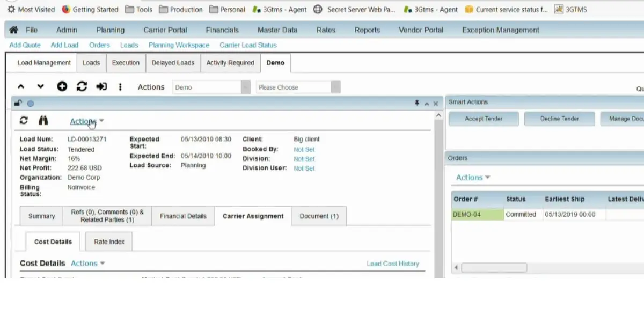
Task: Open the Rate Index sub-tab
Action: click(109, 241)
